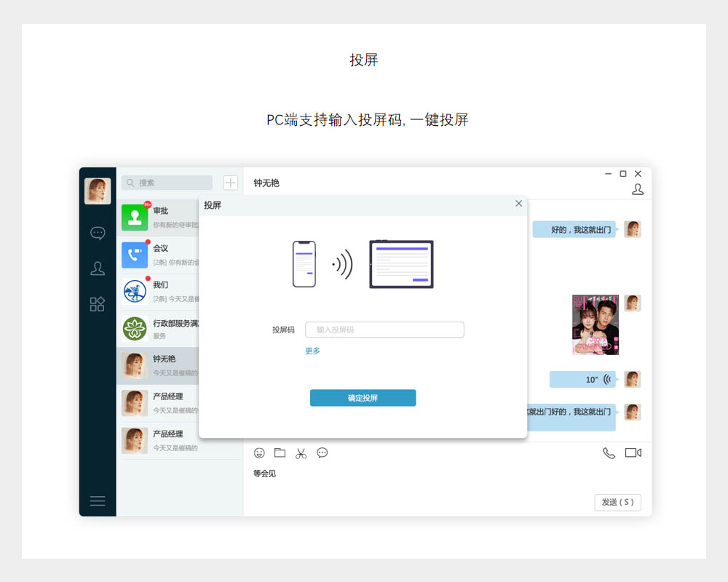728x582 pixels.
Task: View contact profile icon in chat header
Action: tap(638, 189)
